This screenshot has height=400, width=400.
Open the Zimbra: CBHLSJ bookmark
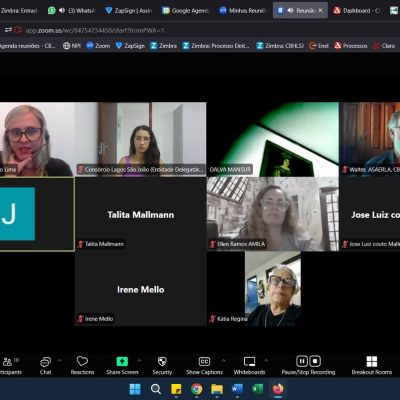pos(280,46)
